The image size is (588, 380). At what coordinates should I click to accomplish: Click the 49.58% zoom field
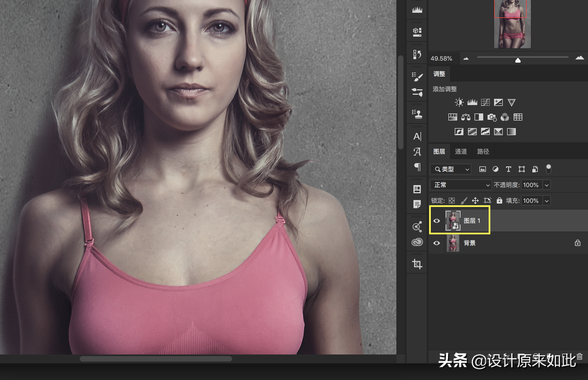tap(444, 58)
